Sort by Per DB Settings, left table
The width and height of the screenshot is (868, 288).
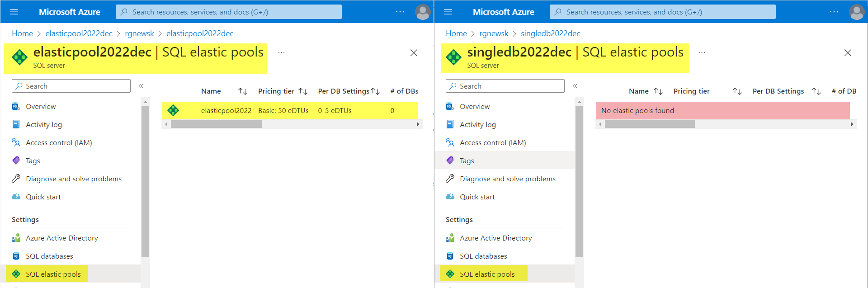[375, 91]
